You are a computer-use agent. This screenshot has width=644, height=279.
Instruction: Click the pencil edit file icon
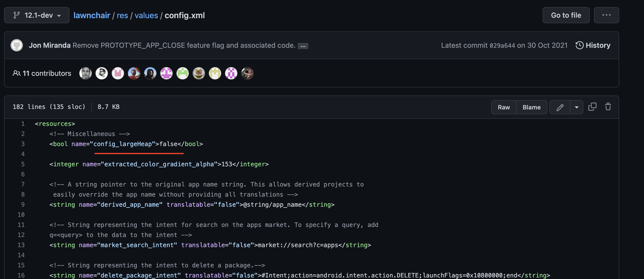[x=560, y=107]
